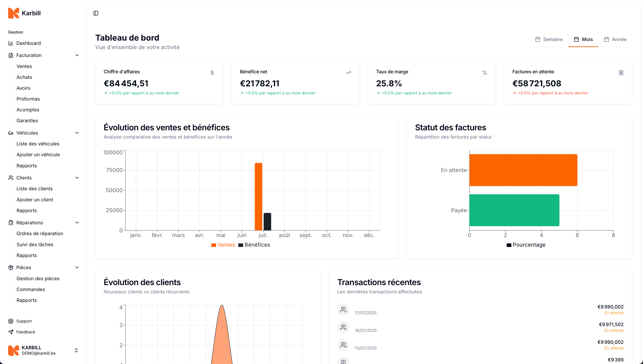Toggle the sidebar collapse icon

point(96,13)
